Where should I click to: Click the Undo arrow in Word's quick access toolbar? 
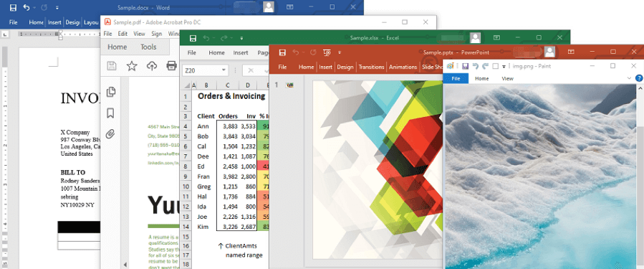[27, 7]
